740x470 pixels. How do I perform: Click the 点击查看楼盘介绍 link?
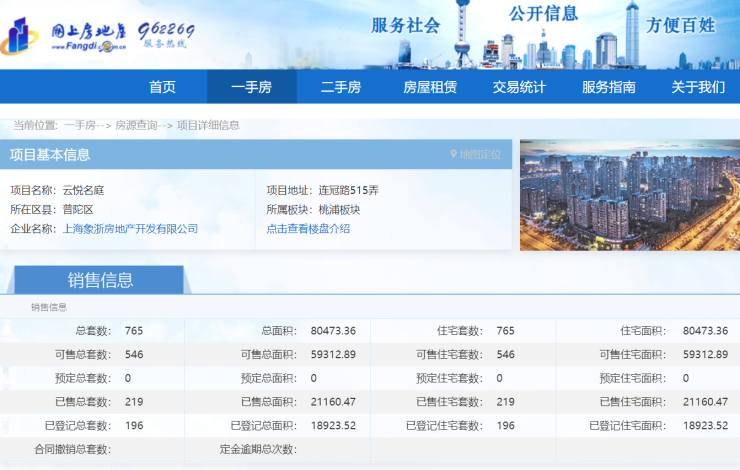click(x=308, y=229)
